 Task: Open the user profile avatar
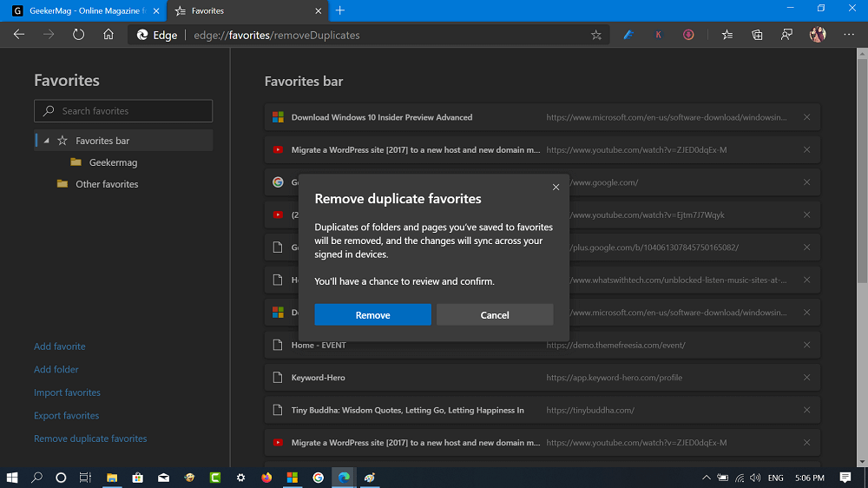point(818,35)
